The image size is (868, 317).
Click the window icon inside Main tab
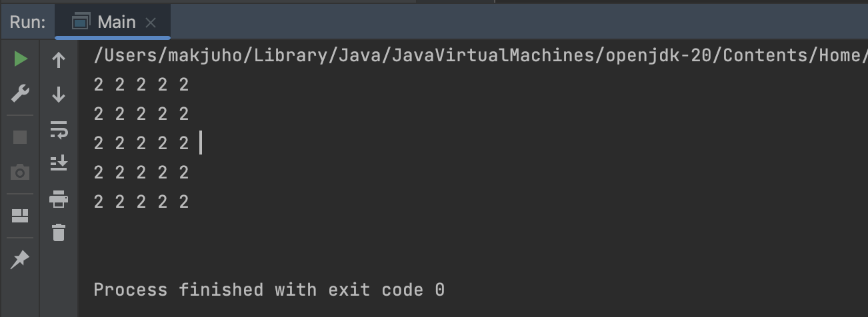coord(81,22)
